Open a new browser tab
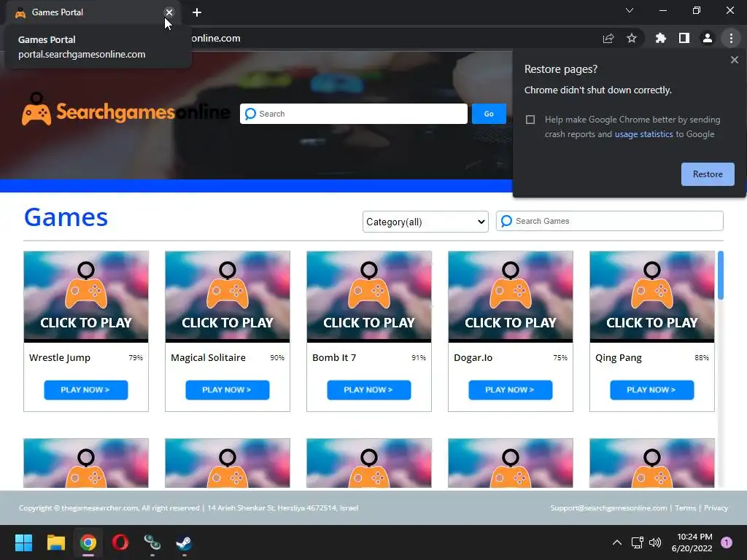 197,12
